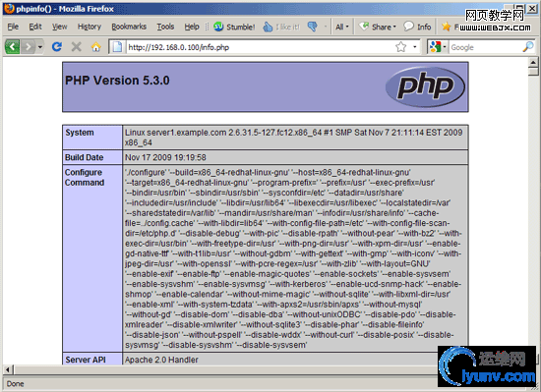Viewport: 541px width, 392px height.
Task: Click the Configure Command row label
Action: (85, 178)
